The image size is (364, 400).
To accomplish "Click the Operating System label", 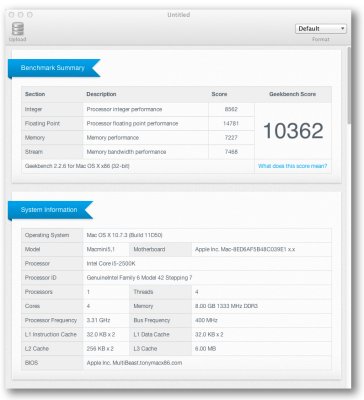I will pyautogui.click(x=47, y=235).
